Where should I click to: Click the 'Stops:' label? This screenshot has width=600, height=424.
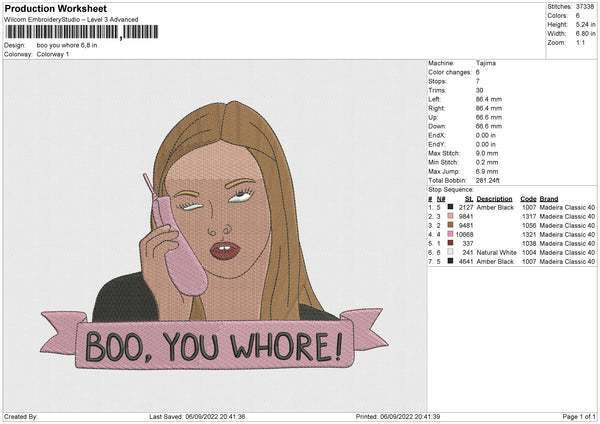click(x=437, y=81)
